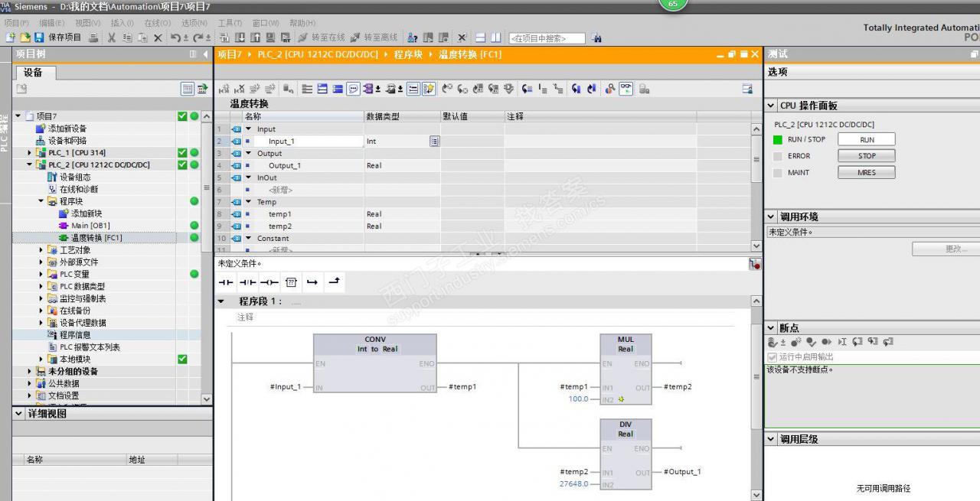Click the accessible devices icon
The width and height of the screenshot is (980, 501).
412,37
